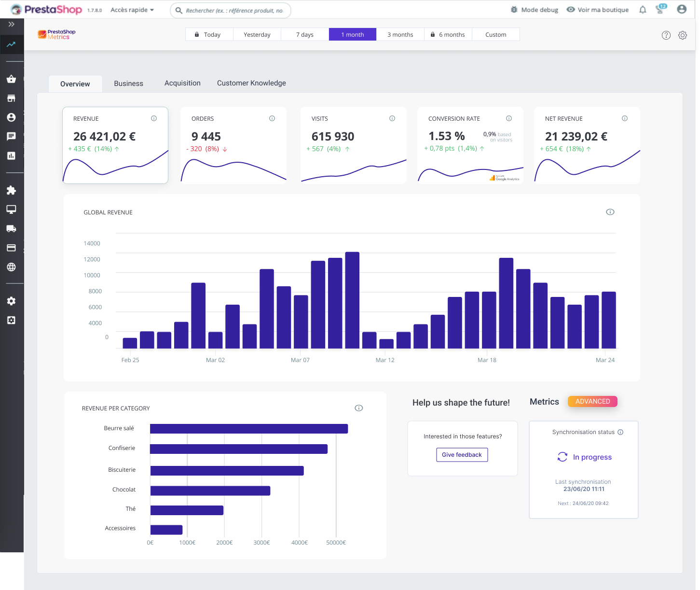The width and height of the screenshot is (700, 590).
Task: Click the Give feedback button
Action: pyautogui.click(x=462, y=454)
